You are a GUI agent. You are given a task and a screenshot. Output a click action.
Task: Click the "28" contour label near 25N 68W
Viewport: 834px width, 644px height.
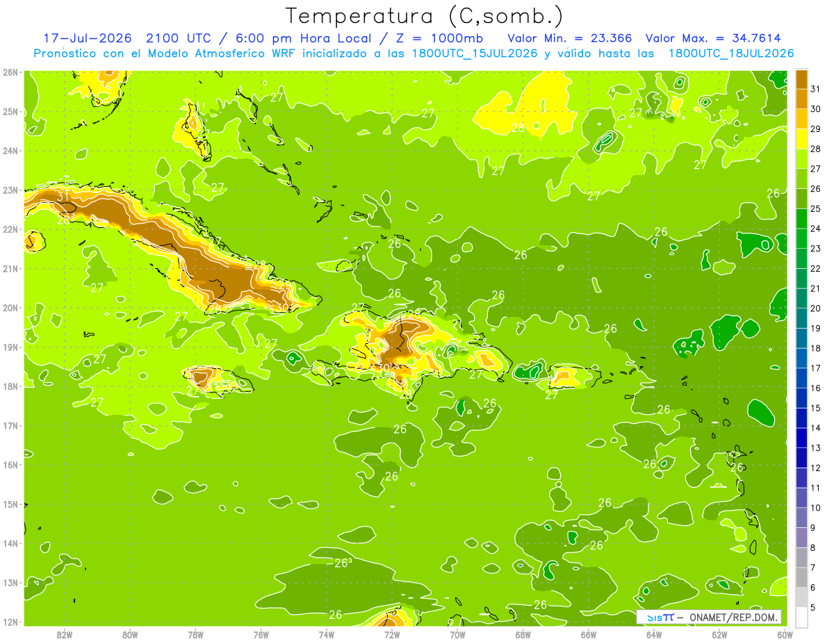[x=518, y=128]
